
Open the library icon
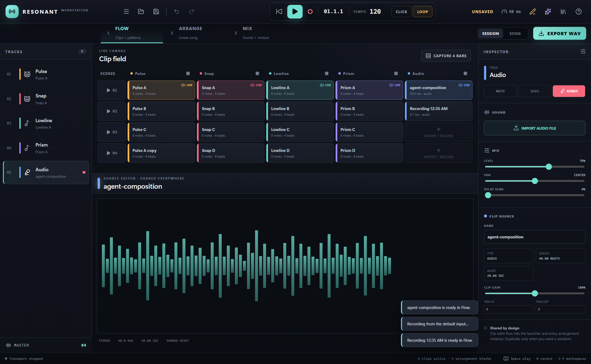[x=563, y=12]
